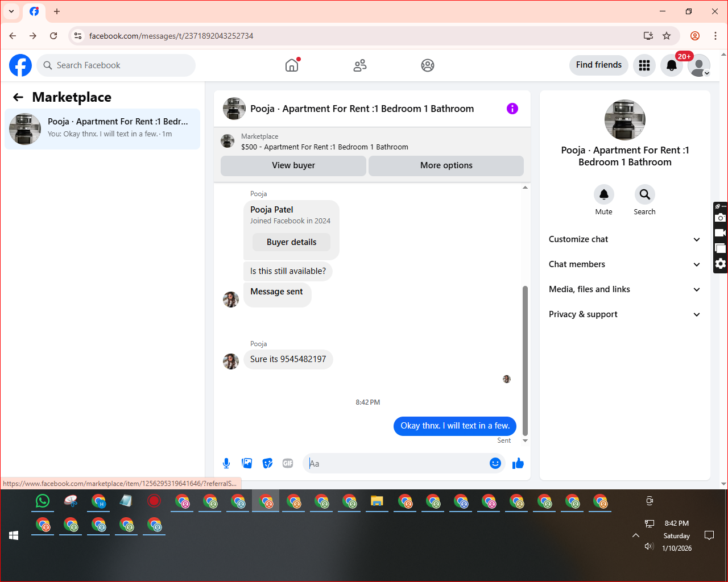Click the taskbar volume icon

[x=649, y=546]
